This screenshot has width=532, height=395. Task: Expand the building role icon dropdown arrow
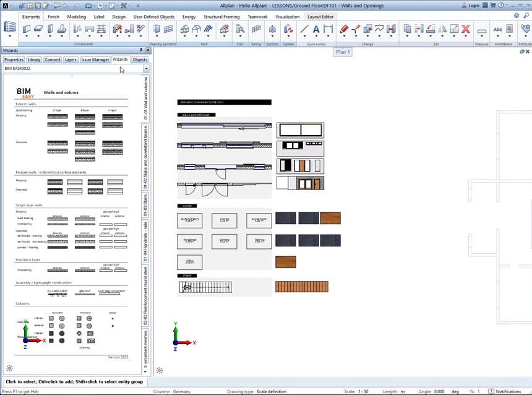[x=10, y=36]
